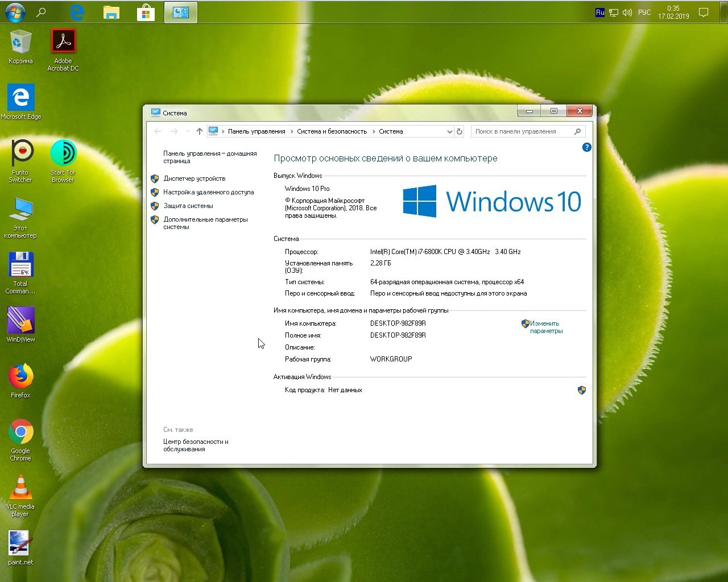The height and width of the screenshot is (582, 728).
Task: Open Защита системы link
Action: [188, 206]
